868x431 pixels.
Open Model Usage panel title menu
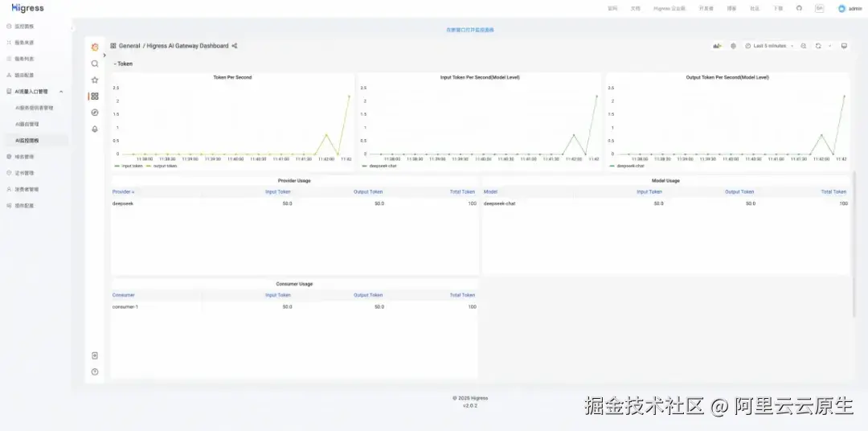pyautogui.click(x=666, y=181)
